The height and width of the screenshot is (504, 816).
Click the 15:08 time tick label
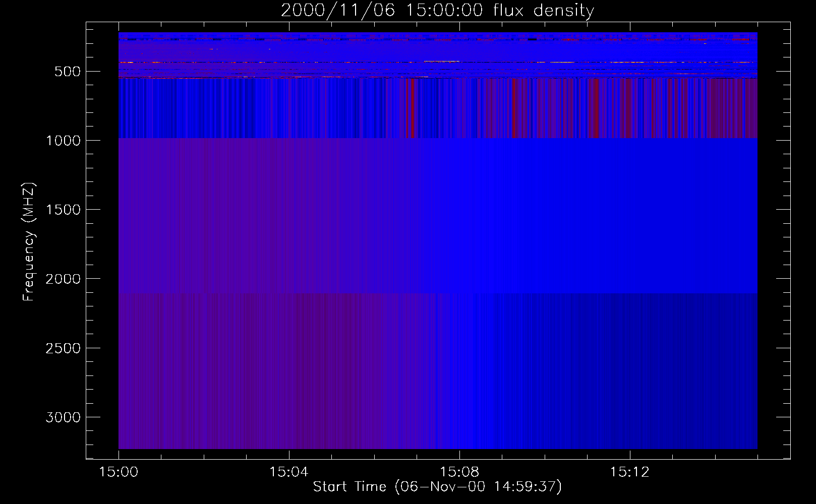pos(459,472)
